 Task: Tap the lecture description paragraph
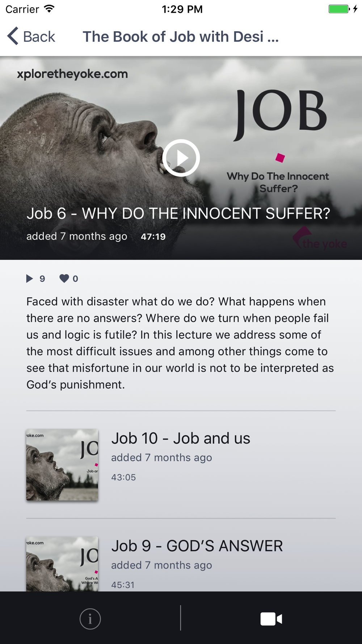(180, 343)
